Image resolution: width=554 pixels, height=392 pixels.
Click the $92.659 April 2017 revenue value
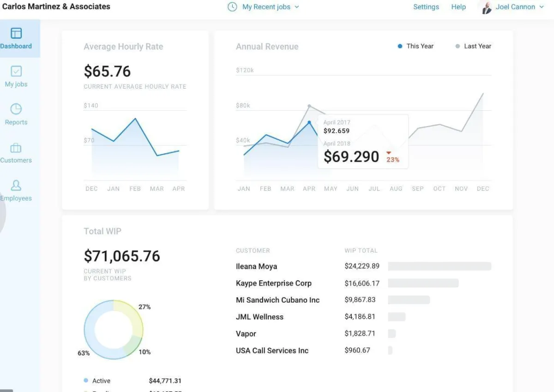337,131
